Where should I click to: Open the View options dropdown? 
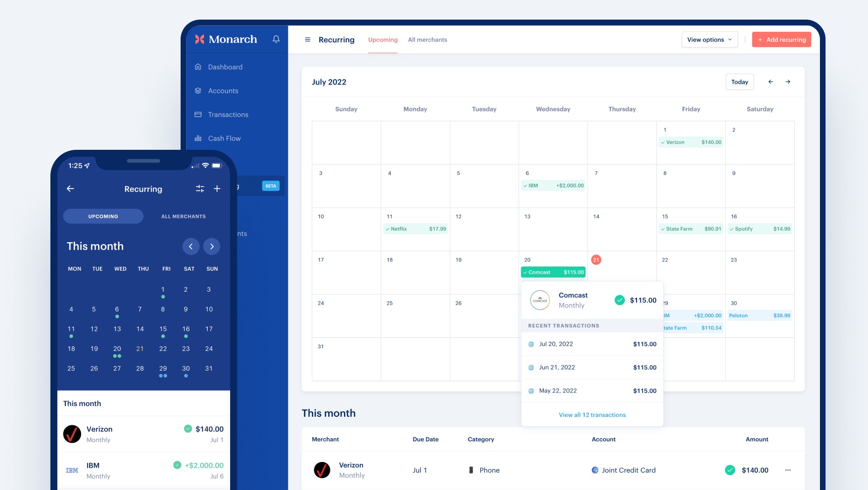click(x=710, y=40)
